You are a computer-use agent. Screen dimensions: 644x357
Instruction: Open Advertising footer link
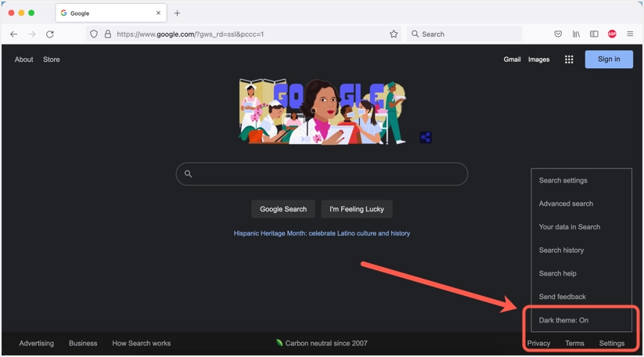(37, 344)
